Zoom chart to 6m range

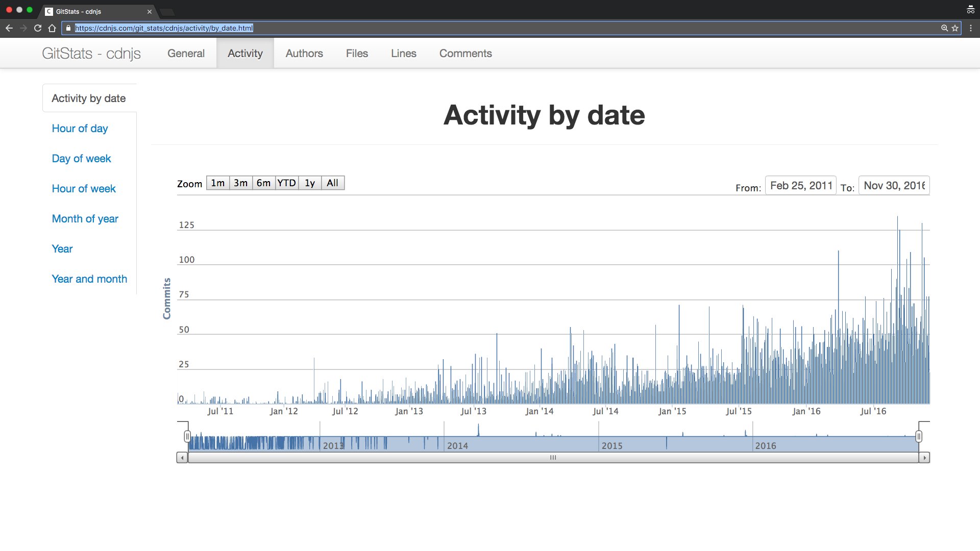264,183
